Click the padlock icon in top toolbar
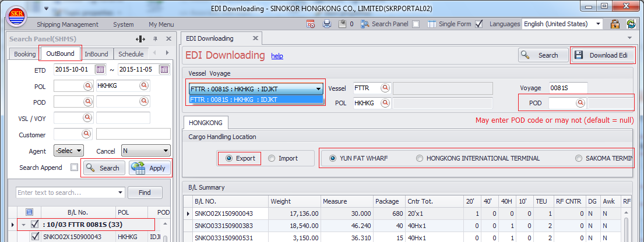Image resolution: width=644 pixels, height=242 pixels. pos(615,24)
